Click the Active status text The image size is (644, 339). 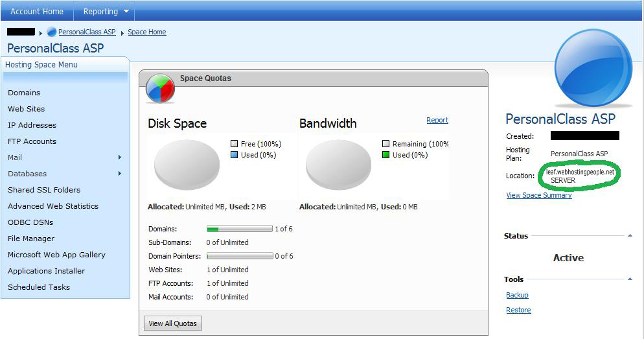coord(568,257)
